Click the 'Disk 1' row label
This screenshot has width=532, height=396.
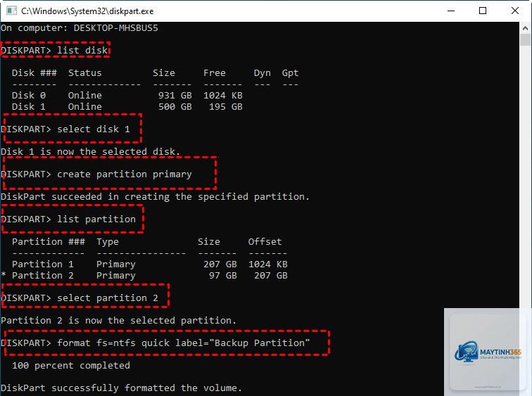28,106
